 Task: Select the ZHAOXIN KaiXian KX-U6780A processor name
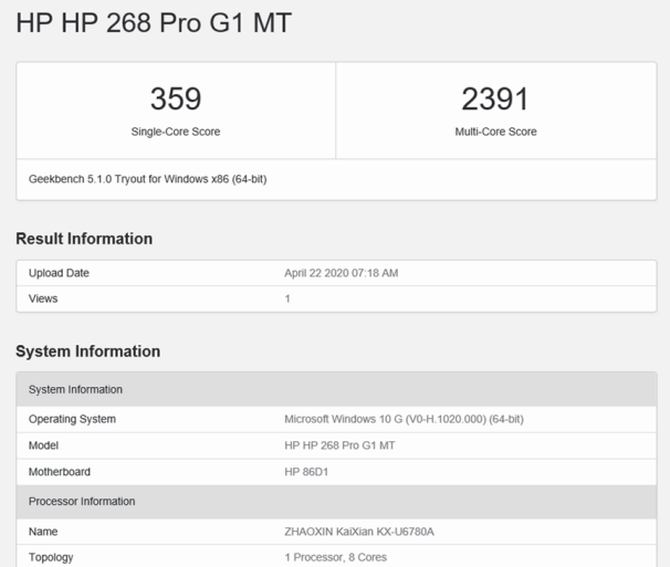click(360, 532)
